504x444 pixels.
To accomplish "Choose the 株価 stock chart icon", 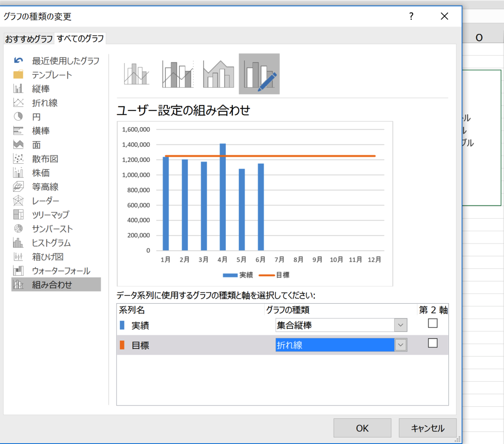I will (18, 172).
